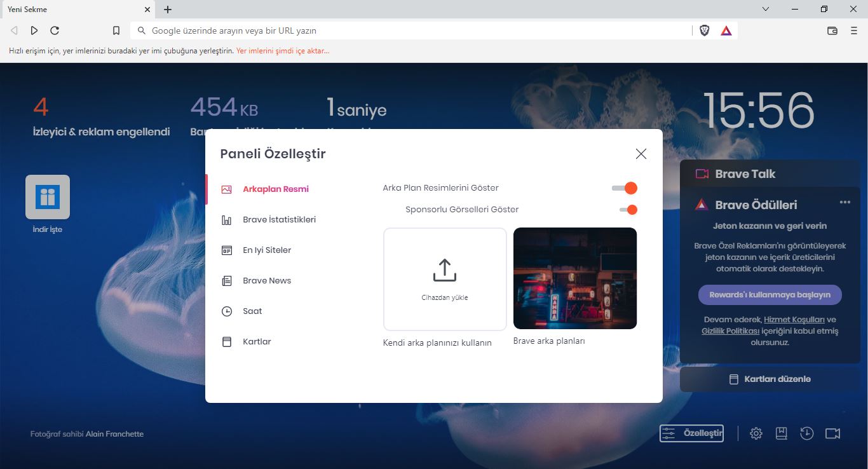The height and width of the screenshot is (469, 868).
Task: Open settings gear icon at bottom
Action: 756,433
